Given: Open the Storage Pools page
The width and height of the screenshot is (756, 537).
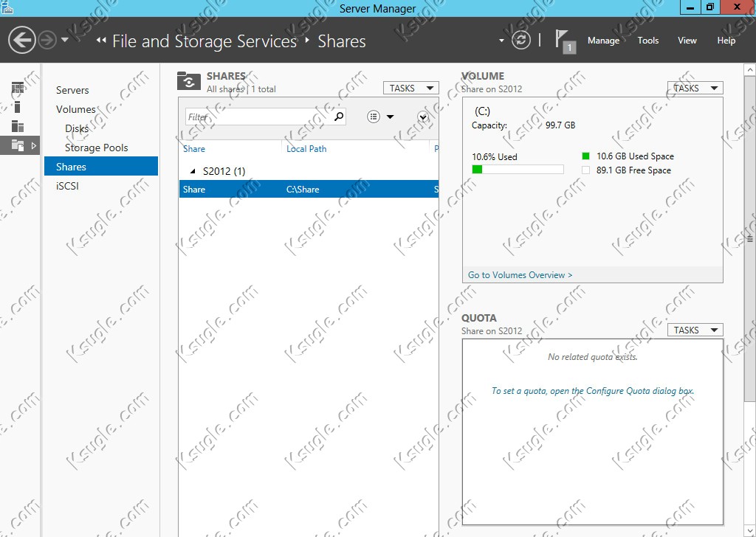Looking at the screenshot, I should [97, 148].
